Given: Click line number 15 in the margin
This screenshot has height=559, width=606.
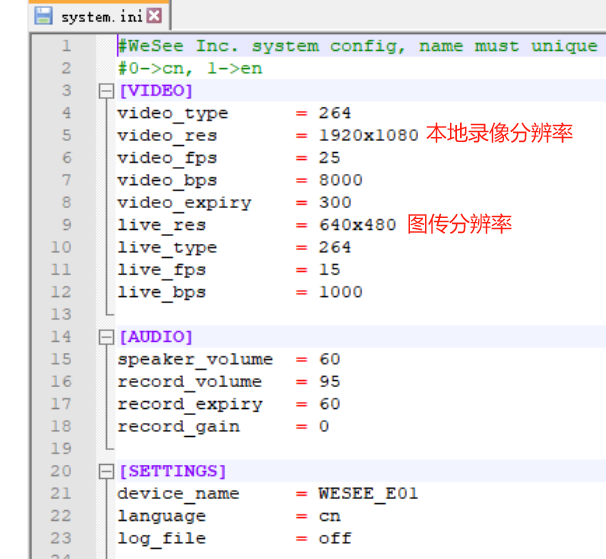Looking at the screenshot, I should [x=61, y=359].
